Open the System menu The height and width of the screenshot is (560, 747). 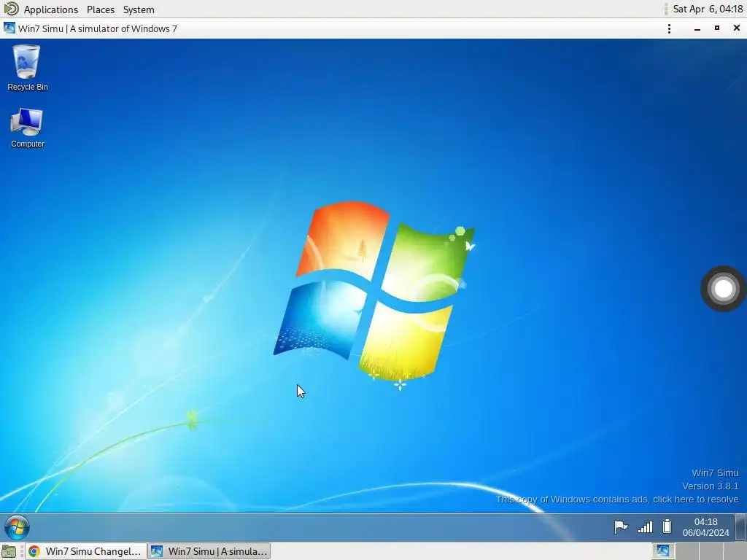139,9
